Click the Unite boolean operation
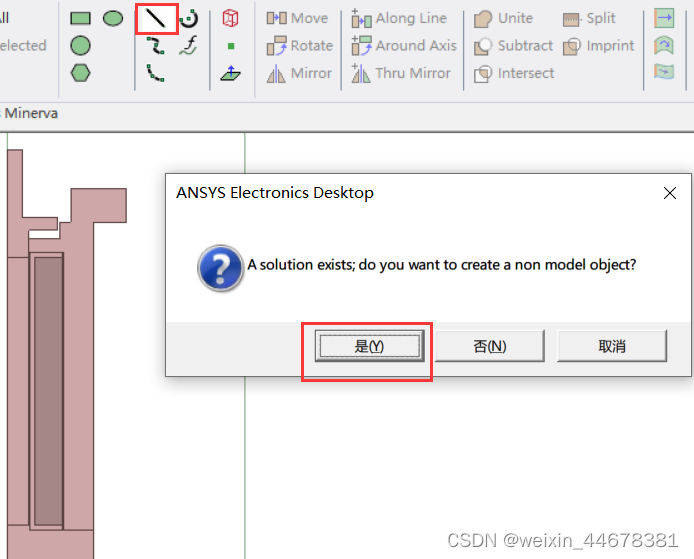Screen dimensions: 694x559 (503, 18)
